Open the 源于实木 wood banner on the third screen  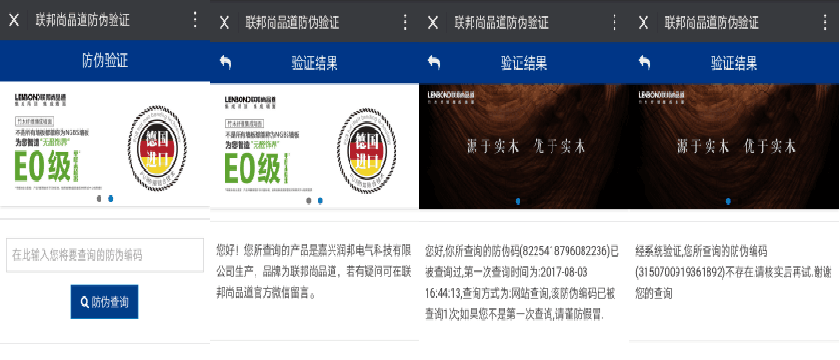pos(524,146)
